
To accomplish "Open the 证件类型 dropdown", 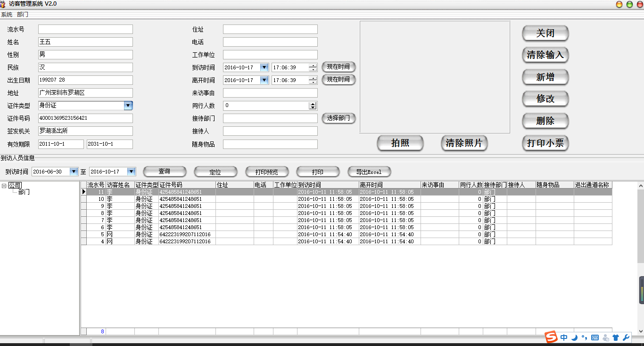I will [128, 106].
